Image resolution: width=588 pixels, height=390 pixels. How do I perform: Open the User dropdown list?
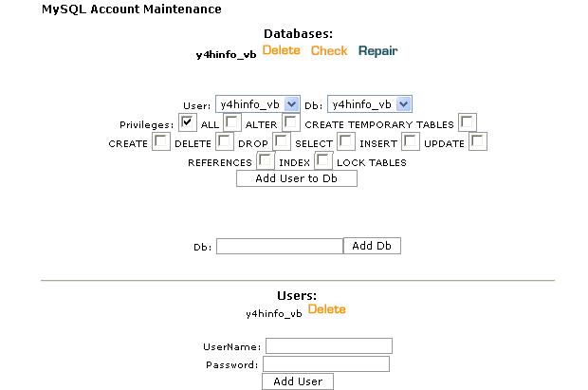click(x=258, y=104)
